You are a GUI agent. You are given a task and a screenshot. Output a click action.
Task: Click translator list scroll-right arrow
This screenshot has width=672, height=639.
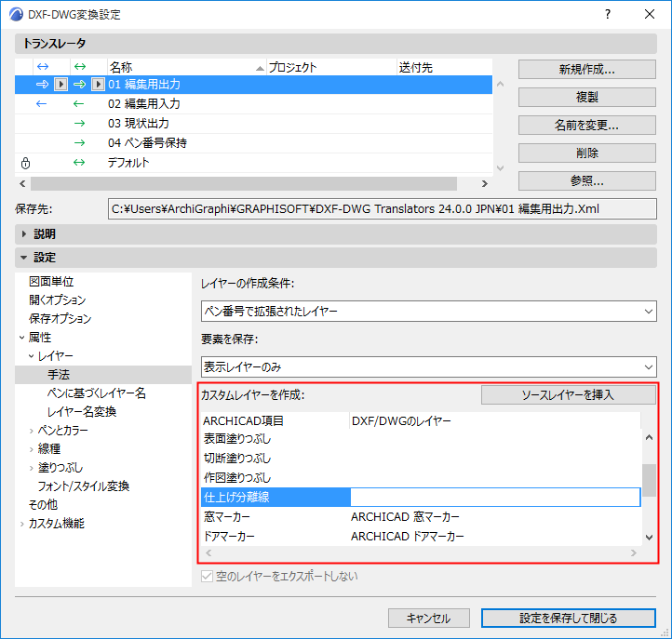[x=484, y=184]
